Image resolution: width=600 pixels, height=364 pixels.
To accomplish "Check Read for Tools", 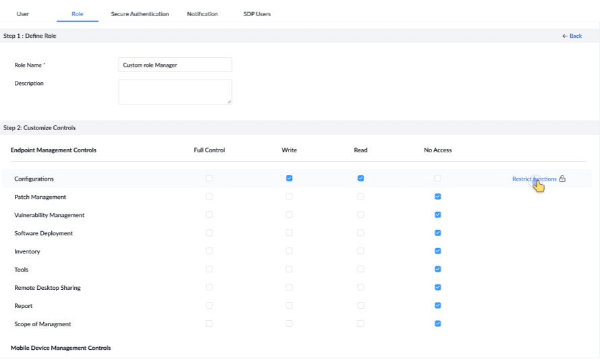I will tap(361, 269).
